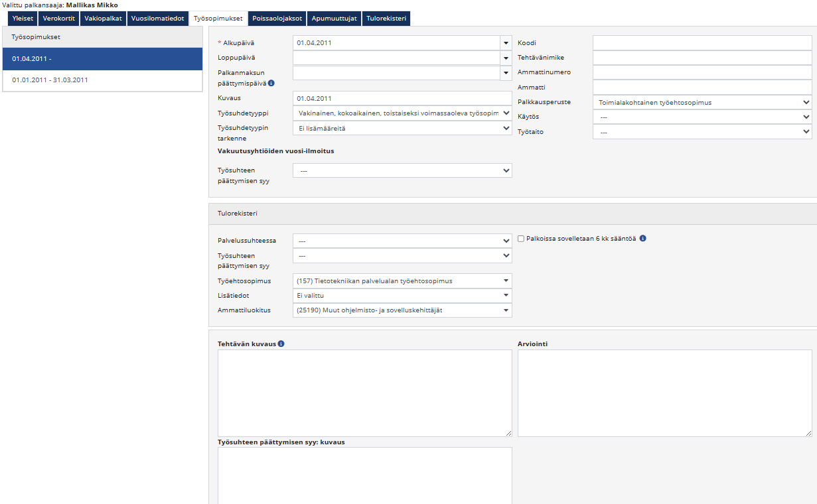This screenshot has width=817, height=504.
Task: Expand the Työsuhdetyyppi dropdown
Action: (402, 113)
